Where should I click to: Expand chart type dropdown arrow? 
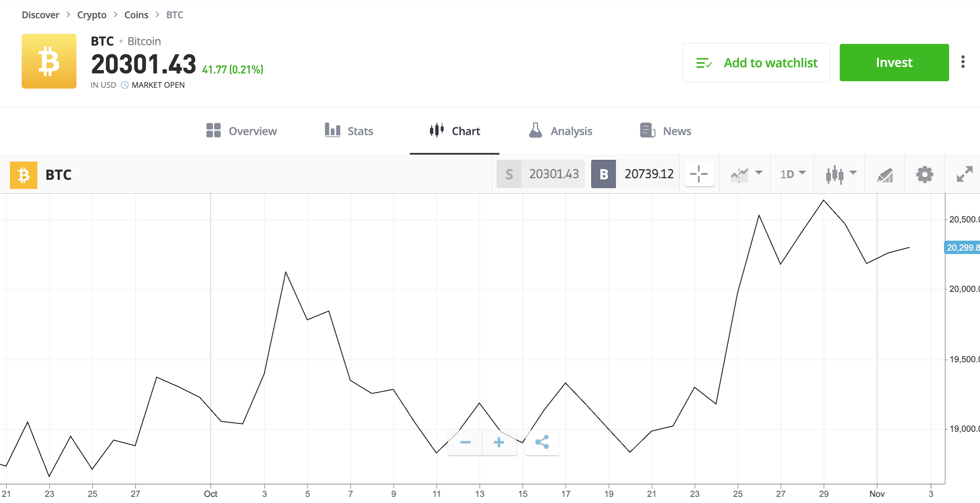pyautogui.click(x=853, y=173)
